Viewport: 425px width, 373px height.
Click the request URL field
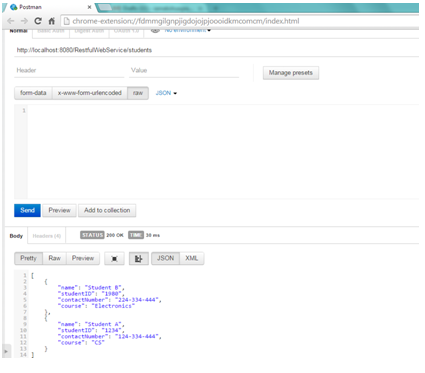tap(216, 50)
